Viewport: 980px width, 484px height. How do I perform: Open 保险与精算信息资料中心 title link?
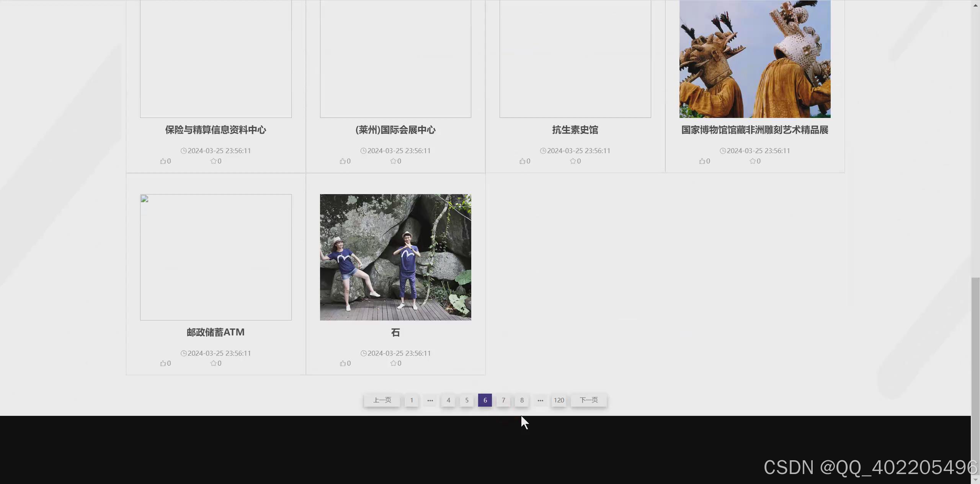tap(216, 130)
